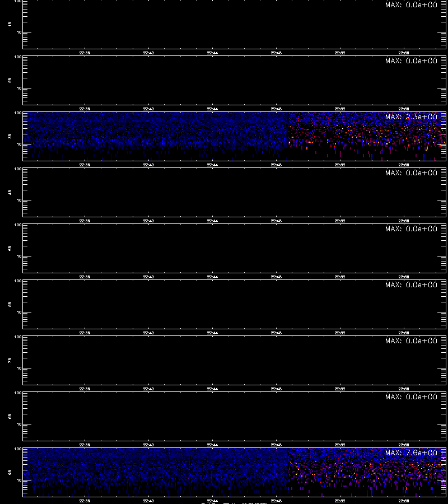Click the 10 y-axis tick label of panel 7R

click(19, 368)
